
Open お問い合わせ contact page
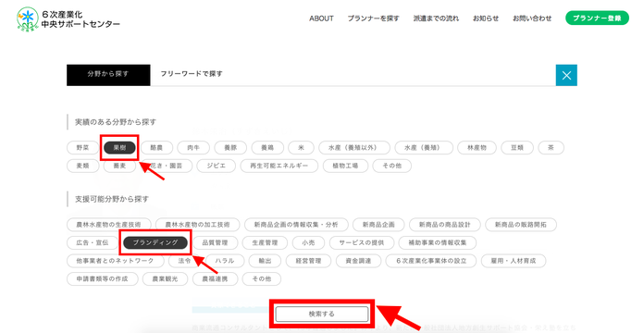click(532, 18)
